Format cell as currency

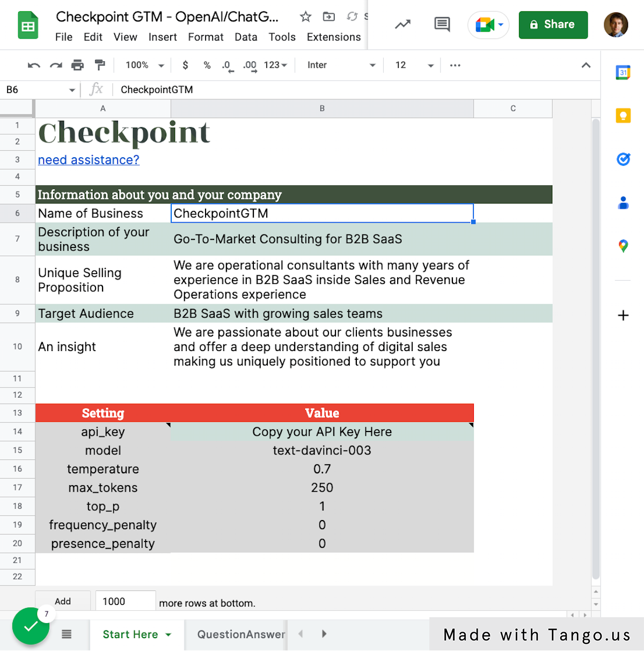click(x=185, y=65)
